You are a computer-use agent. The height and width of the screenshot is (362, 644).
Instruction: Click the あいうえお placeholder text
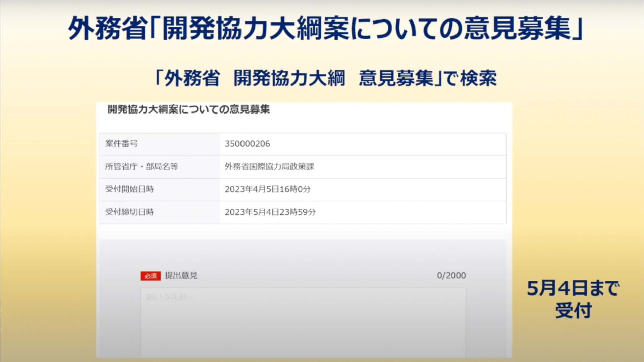pyautogui.click(x=170, y=297)
